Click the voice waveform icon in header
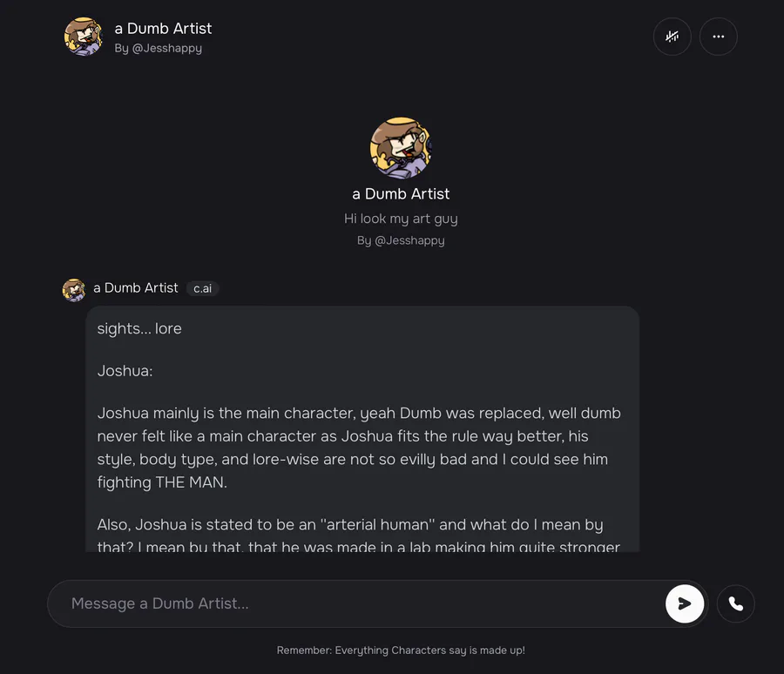784x674 pixels. coord(672,37)
